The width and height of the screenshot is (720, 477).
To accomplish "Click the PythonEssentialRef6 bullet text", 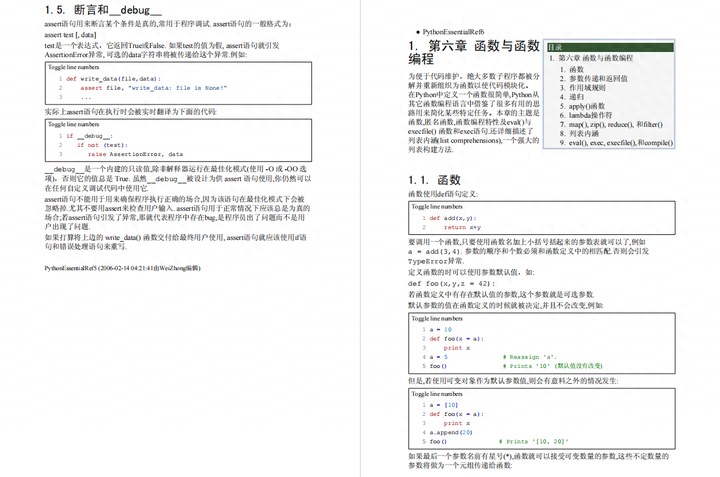I will (453, 32).
